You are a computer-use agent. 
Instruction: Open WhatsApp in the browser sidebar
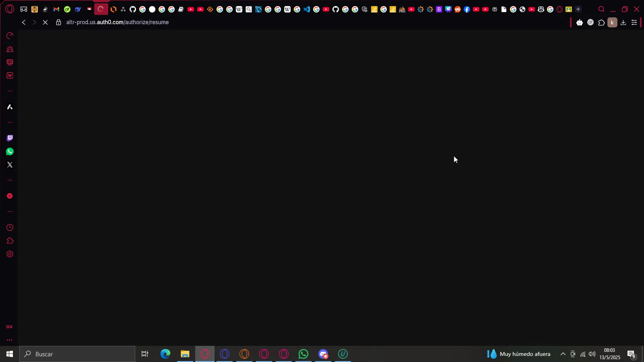click(10, 151)
